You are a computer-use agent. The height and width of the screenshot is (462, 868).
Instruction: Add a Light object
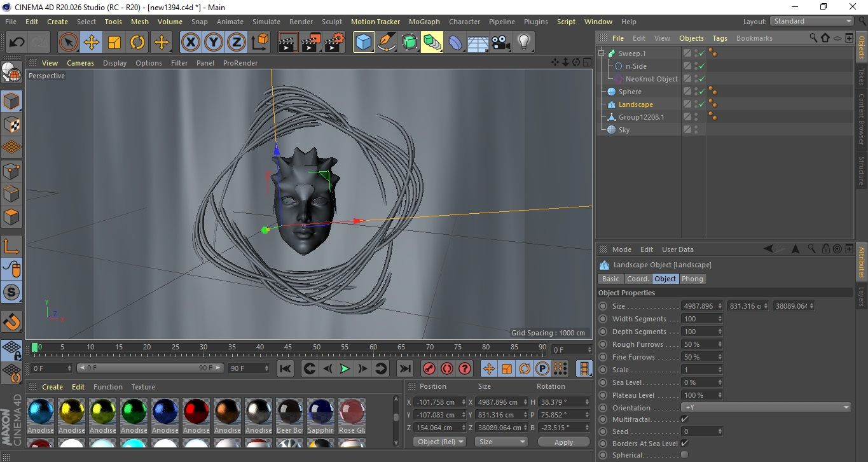pyautogui.click(x=523, y=43)
